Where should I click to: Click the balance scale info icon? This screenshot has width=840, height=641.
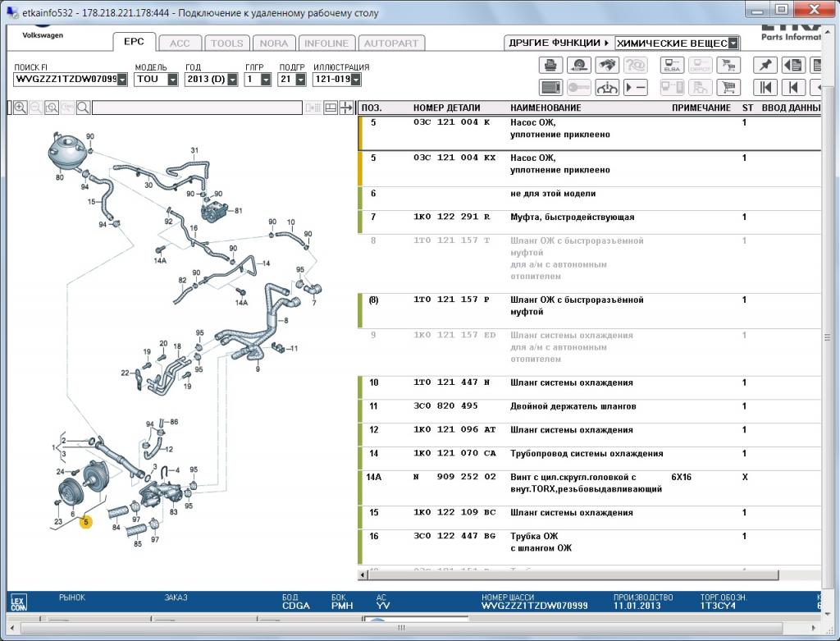tap(607, 87)
